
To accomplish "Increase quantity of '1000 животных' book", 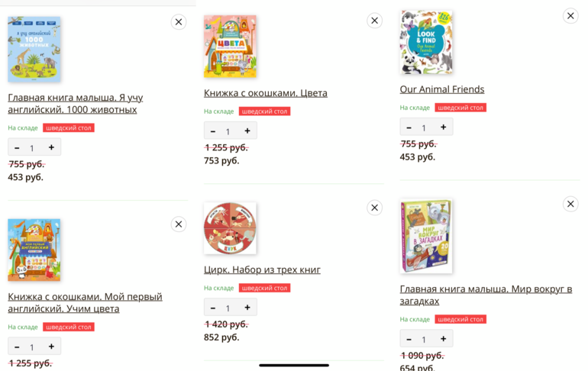I will pyautogui.click(x=51, y=147).
